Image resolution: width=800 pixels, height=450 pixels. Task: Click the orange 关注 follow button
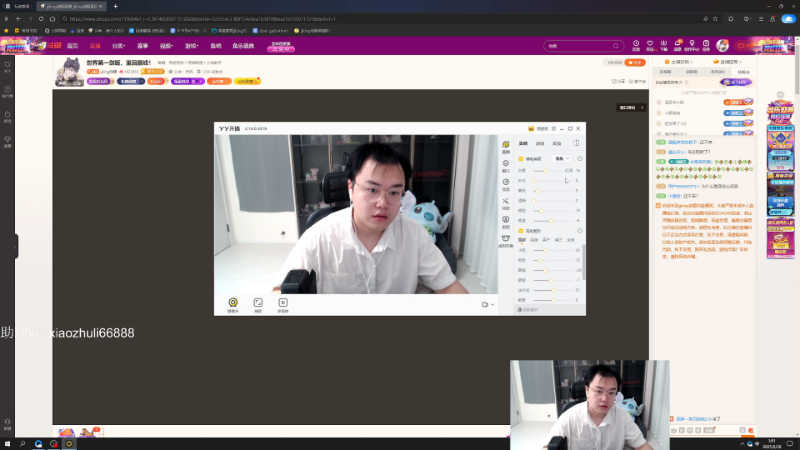[635, 62]
